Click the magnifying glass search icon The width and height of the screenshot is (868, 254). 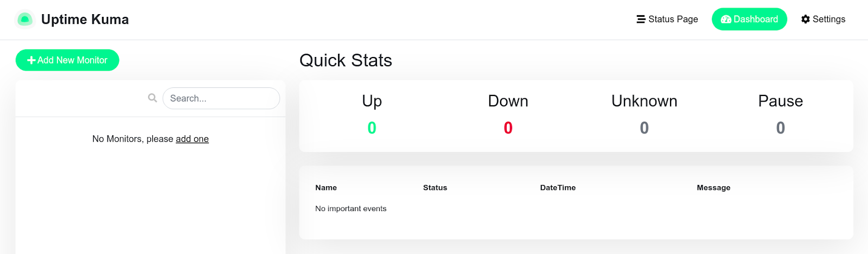(x=152, y=98)
